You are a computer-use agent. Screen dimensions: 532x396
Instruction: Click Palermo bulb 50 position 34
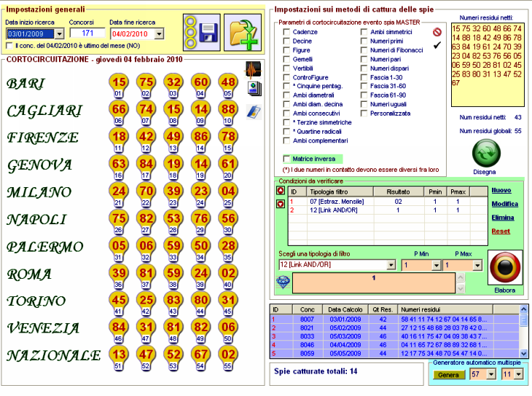[201, 248]
